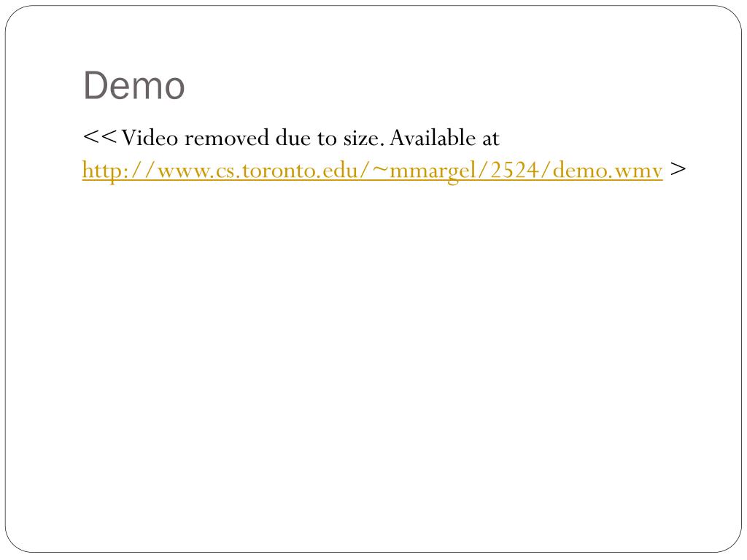Click the word "removed" in the sentence
The image size is (747, 560).
point(227,138)
